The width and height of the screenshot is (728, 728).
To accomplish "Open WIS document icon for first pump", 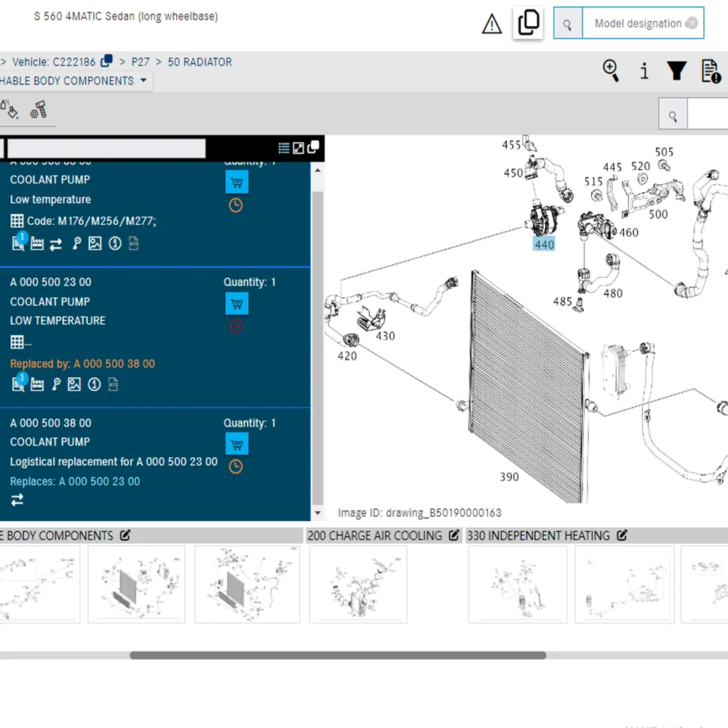I will (x=134, y=244).
